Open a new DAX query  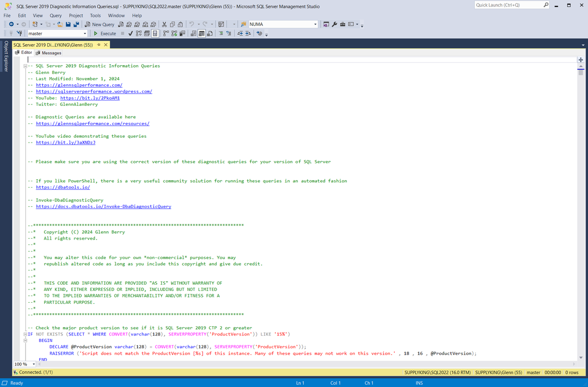click(x=153, y=24)
